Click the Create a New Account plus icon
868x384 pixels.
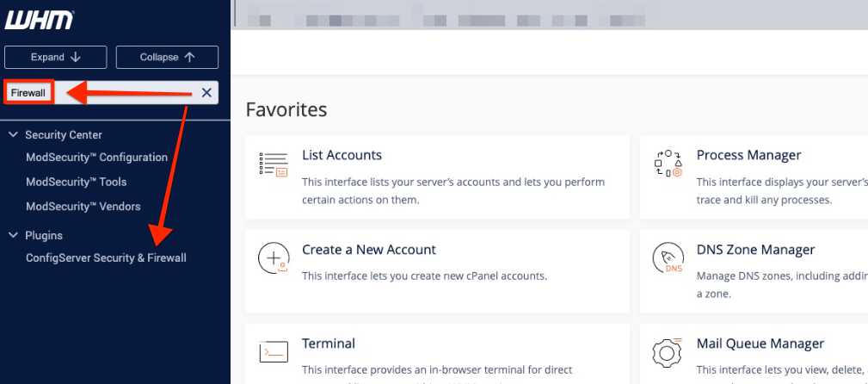pos(273,258)
